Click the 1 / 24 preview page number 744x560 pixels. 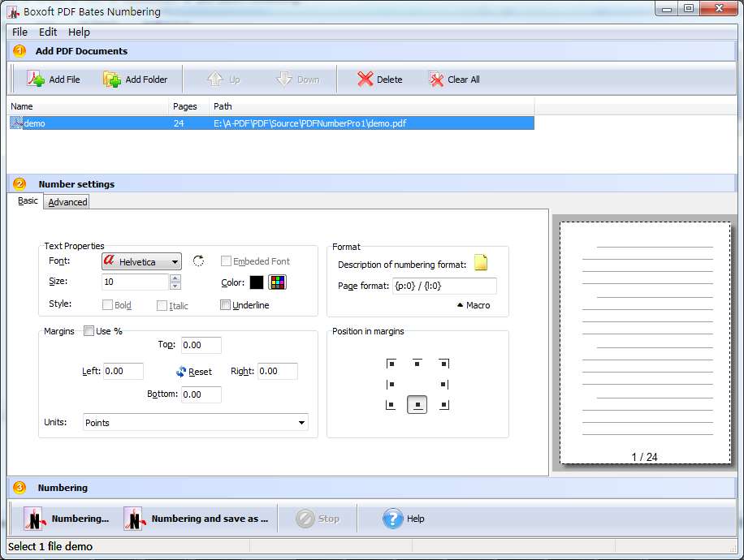[x=644, y=457]
